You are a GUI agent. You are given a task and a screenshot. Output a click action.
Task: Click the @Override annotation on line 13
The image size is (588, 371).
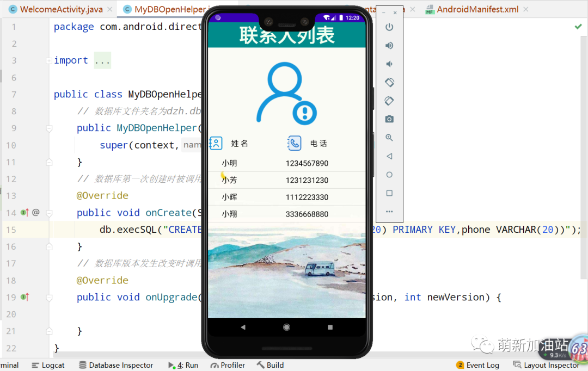click(102, 196)
